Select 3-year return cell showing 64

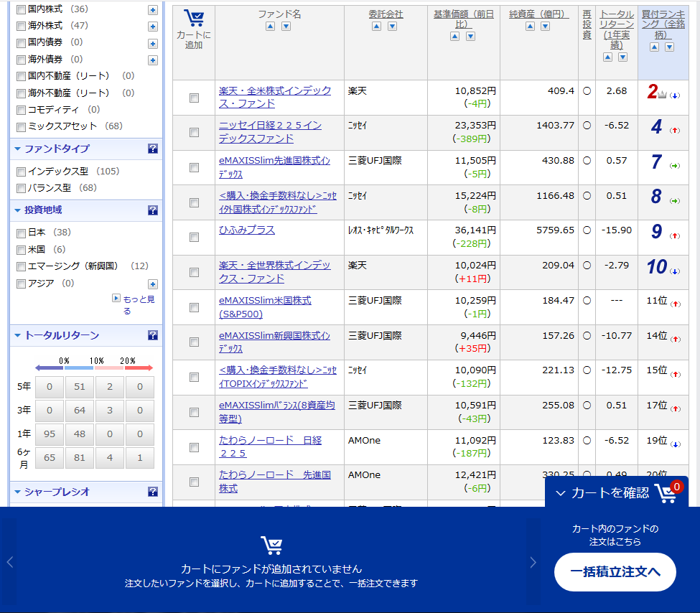(x=80, y=411)
